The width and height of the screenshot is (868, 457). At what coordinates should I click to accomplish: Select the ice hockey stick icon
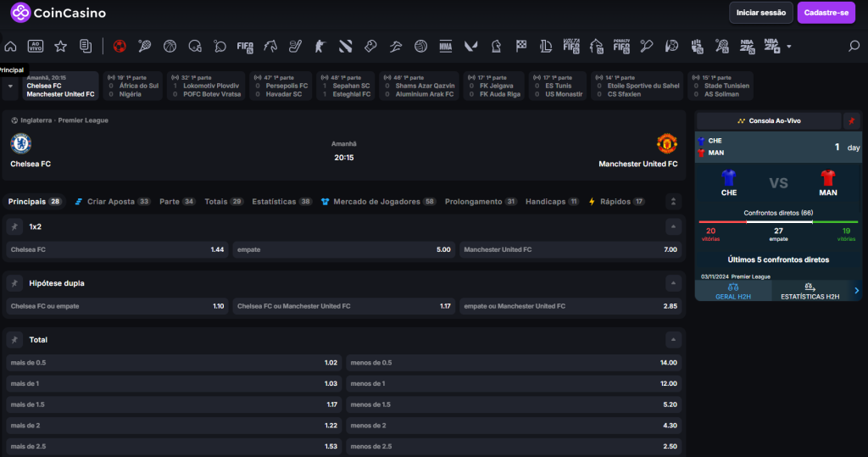pyautogui.click(x=295, y=47)
